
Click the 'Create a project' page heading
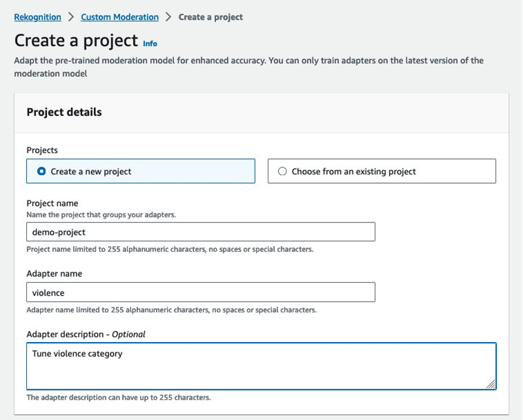(x=76, y=40)
